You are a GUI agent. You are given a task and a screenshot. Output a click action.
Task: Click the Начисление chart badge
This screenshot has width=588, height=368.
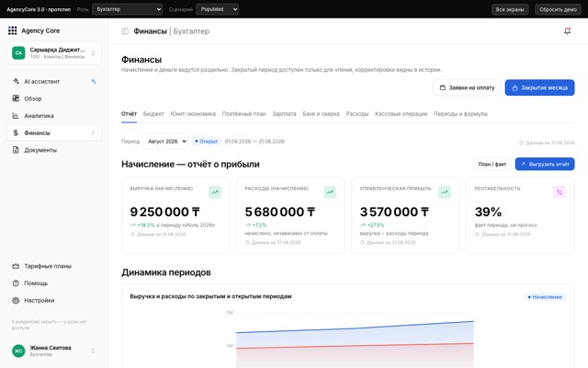click(545, 296)
